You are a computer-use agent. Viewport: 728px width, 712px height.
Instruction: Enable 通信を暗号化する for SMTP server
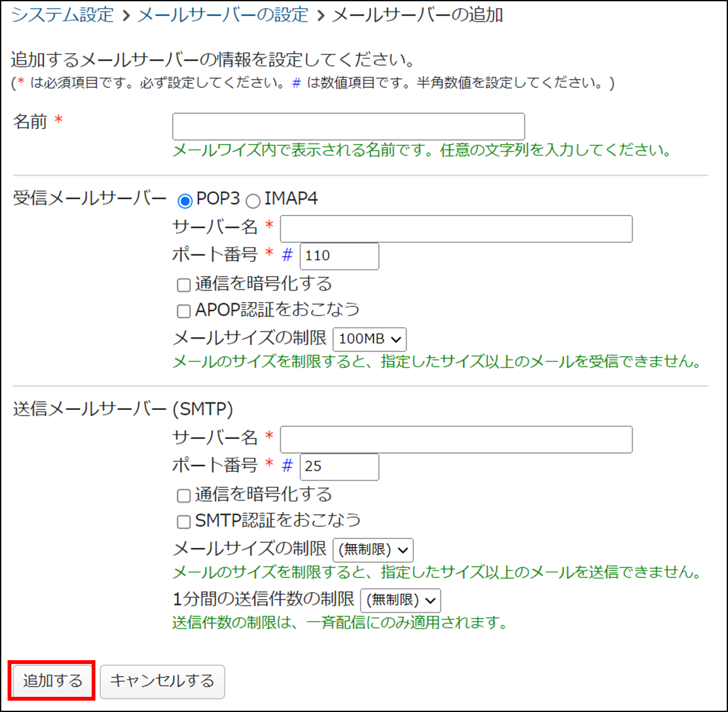click(x=184, y=495)
